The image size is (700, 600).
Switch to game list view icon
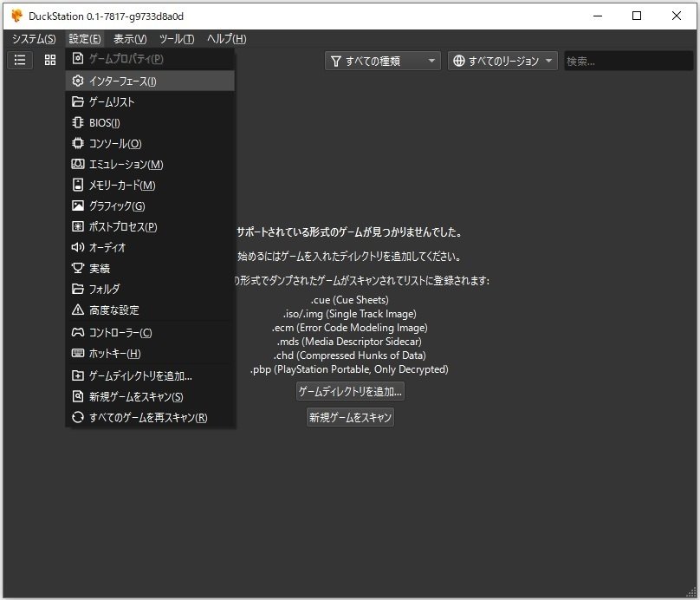20,60
